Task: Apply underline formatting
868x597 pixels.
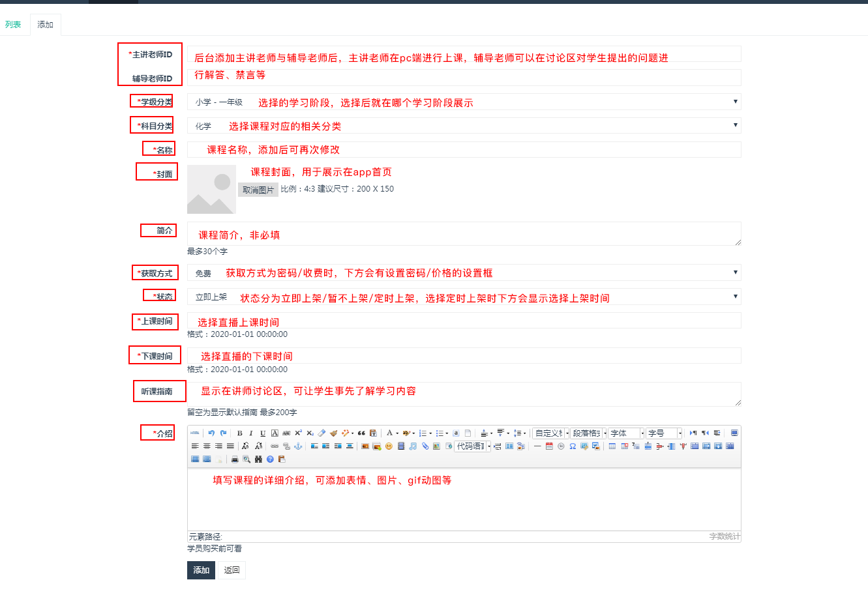Action: [263, 433]
